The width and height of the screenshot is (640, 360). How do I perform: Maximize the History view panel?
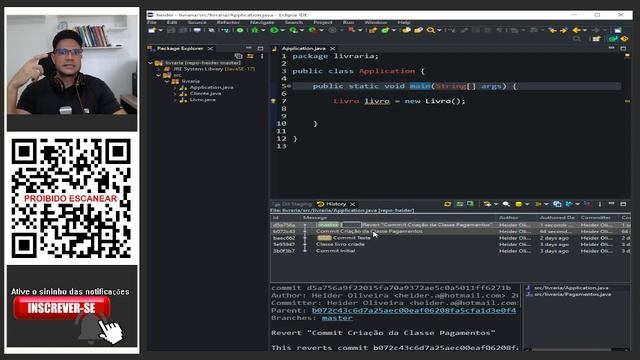pos(623,204)
